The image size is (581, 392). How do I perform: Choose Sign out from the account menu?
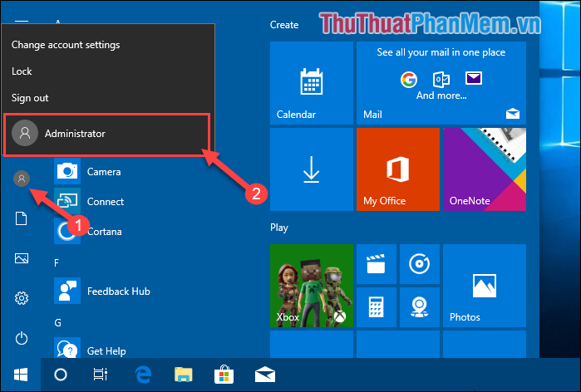30,98
